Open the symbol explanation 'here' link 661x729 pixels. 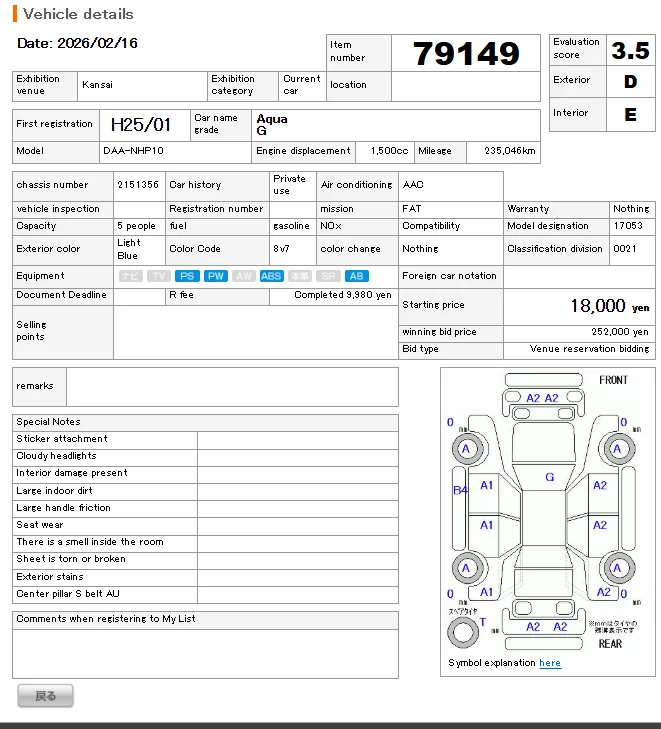pyautogui.click(x=550, y=663)
